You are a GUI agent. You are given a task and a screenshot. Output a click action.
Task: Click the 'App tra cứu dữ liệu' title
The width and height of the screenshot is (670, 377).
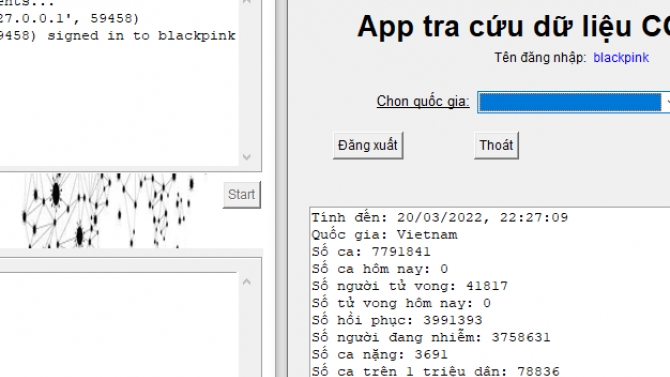point(513,27)
